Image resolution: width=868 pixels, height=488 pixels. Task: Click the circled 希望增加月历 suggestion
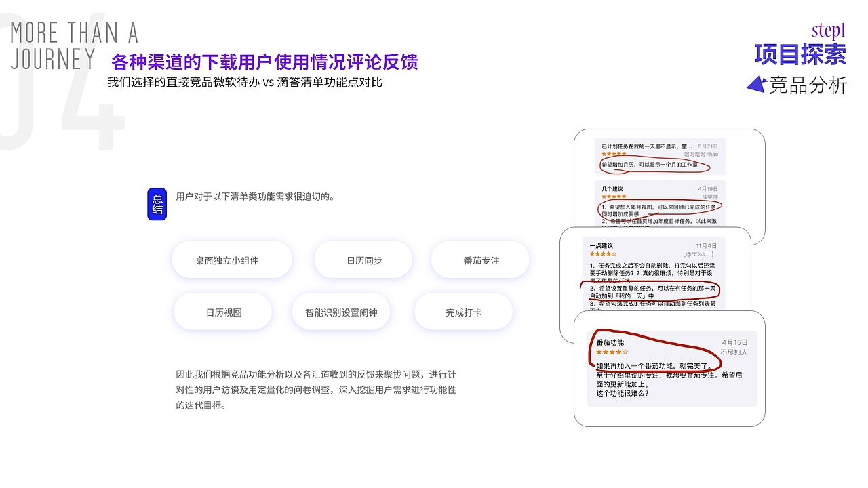point(649,163)
